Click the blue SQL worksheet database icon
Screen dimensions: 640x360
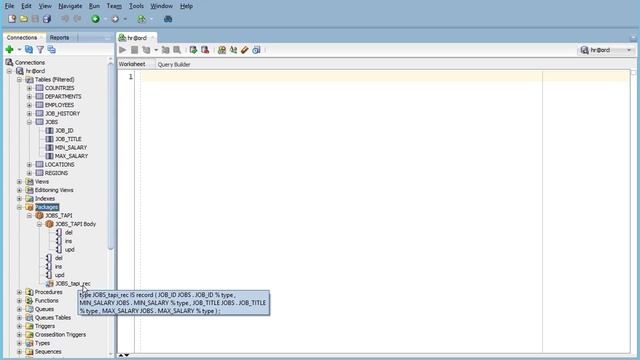click(x=168, y=19)
